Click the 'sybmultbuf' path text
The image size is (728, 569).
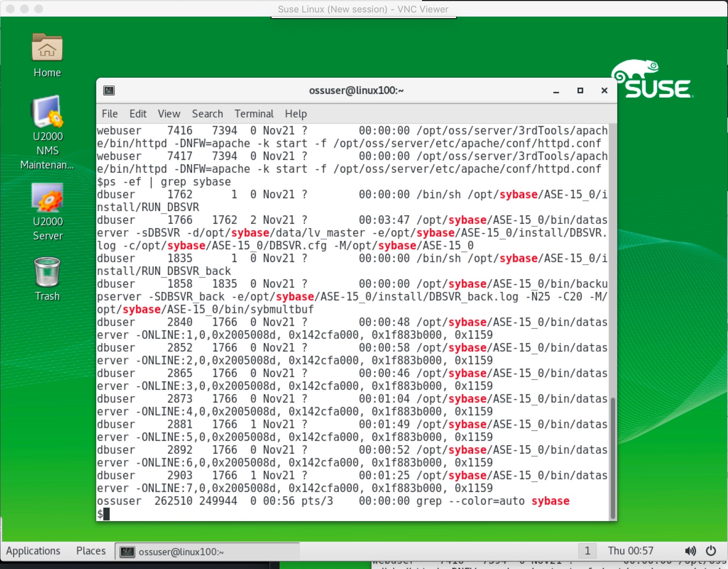[282, 310]
